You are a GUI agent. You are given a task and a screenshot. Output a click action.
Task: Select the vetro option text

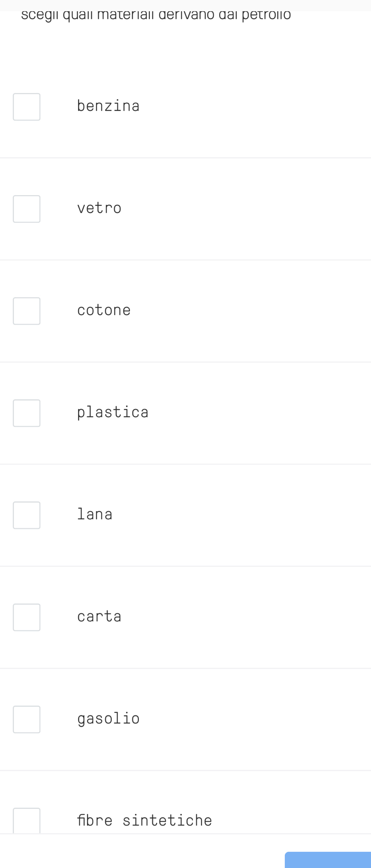tap(100, 208)
